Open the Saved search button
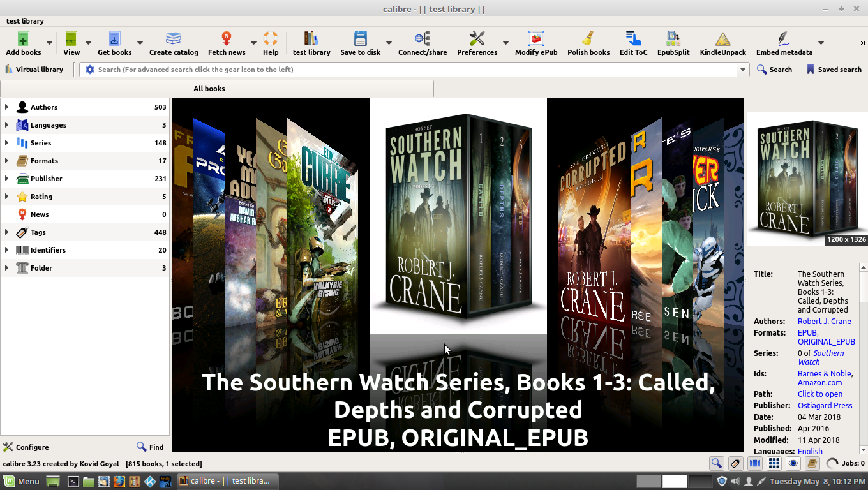Viewport: 868px width, 490px height. [834, 70]
